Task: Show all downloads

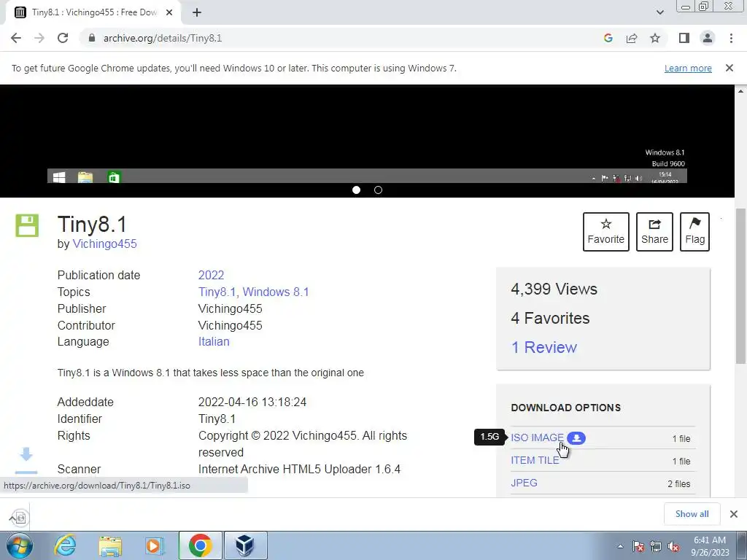Action: point(692,514)
